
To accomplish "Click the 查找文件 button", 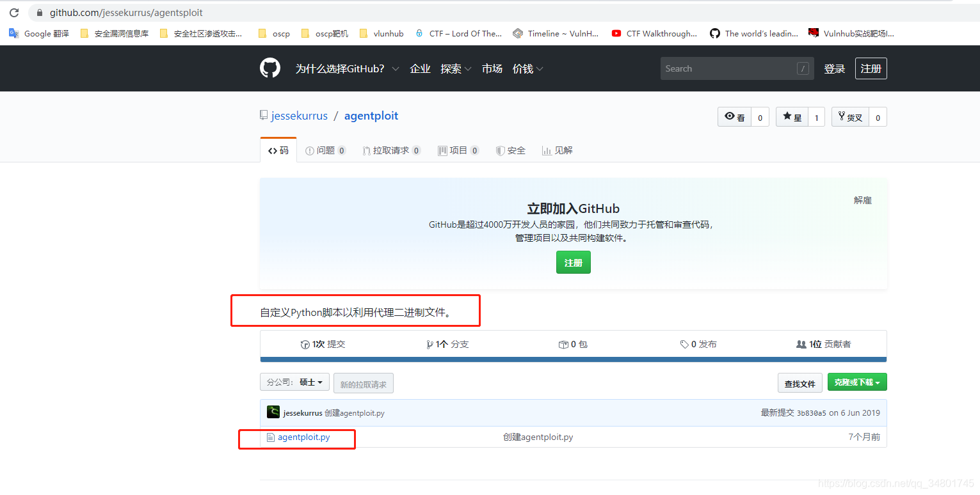I will [799, 383].
